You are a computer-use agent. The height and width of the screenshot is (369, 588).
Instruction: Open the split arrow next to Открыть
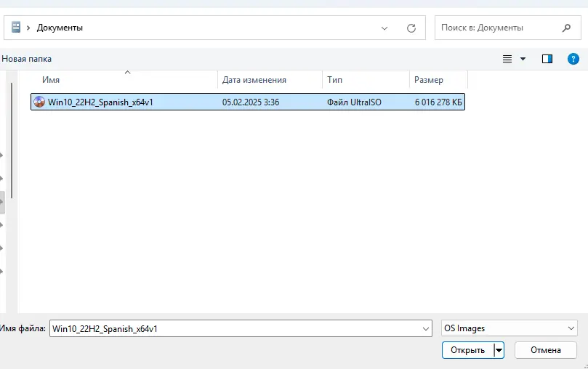click(x=499, y=350)
